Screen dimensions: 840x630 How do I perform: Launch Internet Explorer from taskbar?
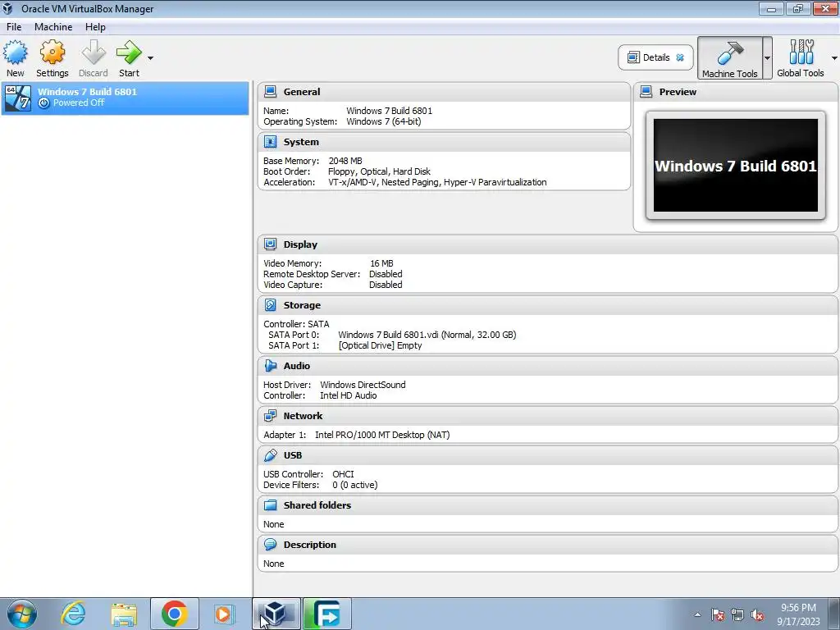(x=73, y=614)
